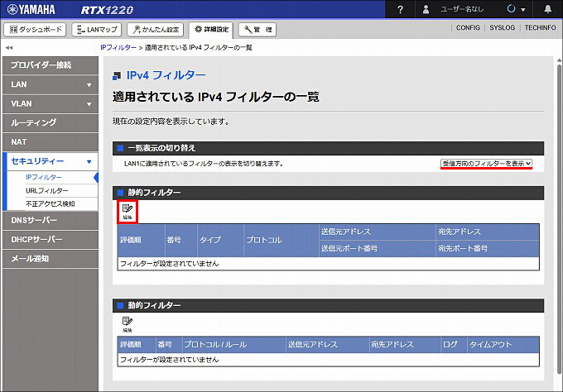Click the 静的フィルター edit icon
The height and width of the screenshot is (392, 563).
(x=128, y=212)
